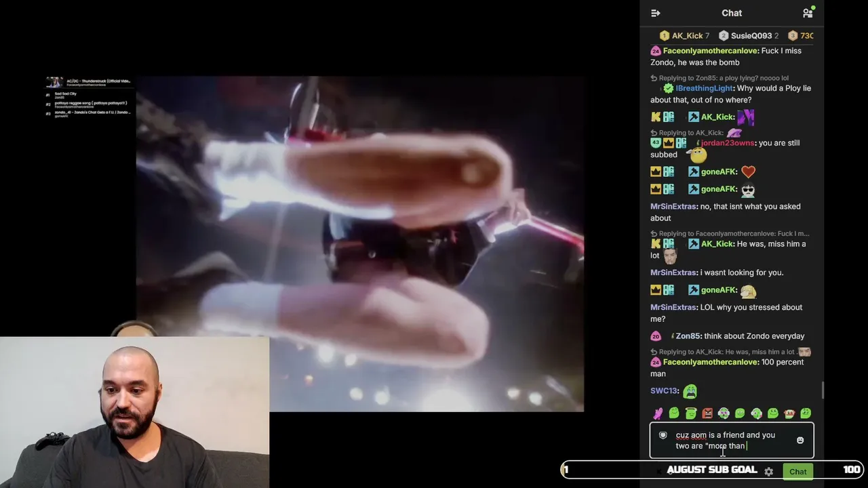Click the message '100 percent man'
This screenshot has width=868, height=488.
(727, 368)
